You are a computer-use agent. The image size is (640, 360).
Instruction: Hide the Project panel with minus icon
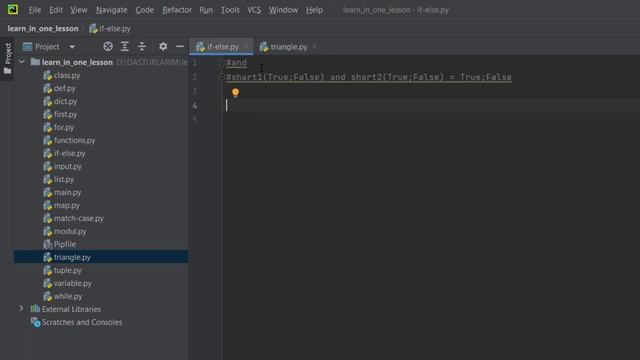pyautogui.click(x=180, y=47)
